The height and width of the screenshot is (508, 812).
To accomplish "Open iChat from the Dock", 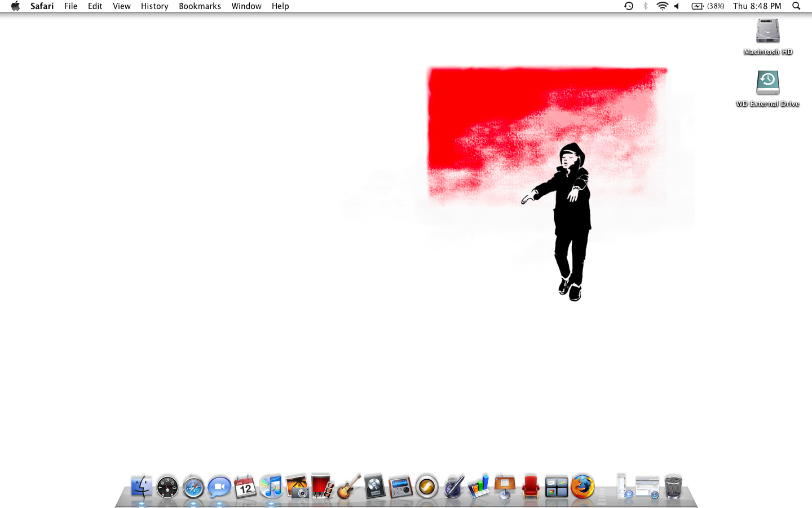I will click(219, 487).
